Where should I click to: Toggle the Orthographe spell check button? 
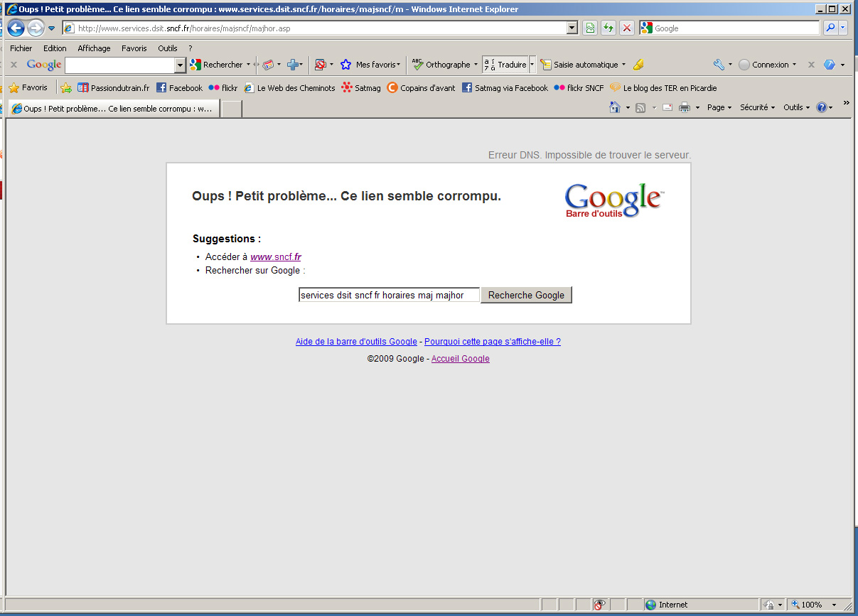(441, 65)
